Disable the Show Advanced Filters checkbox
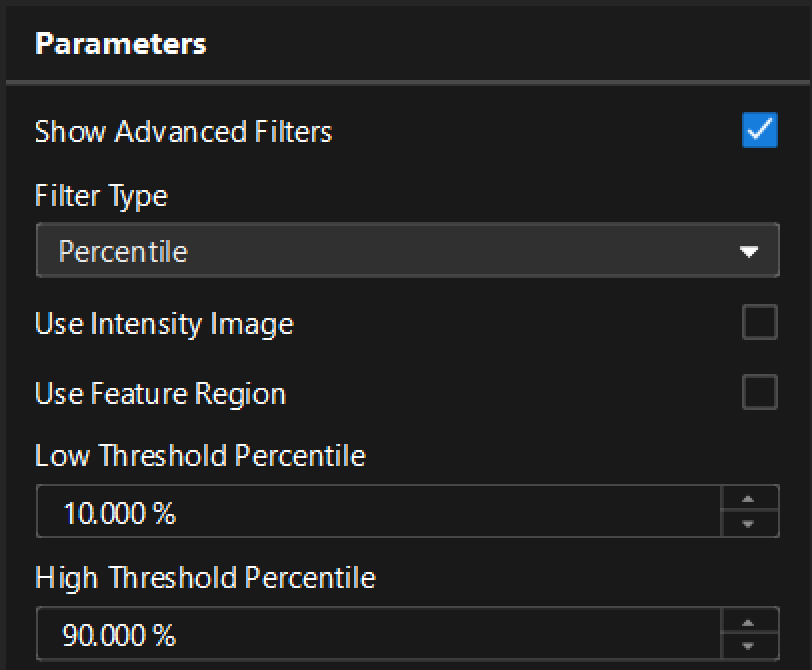This screenshot has height=670, width=812. (x=759, y=131)
